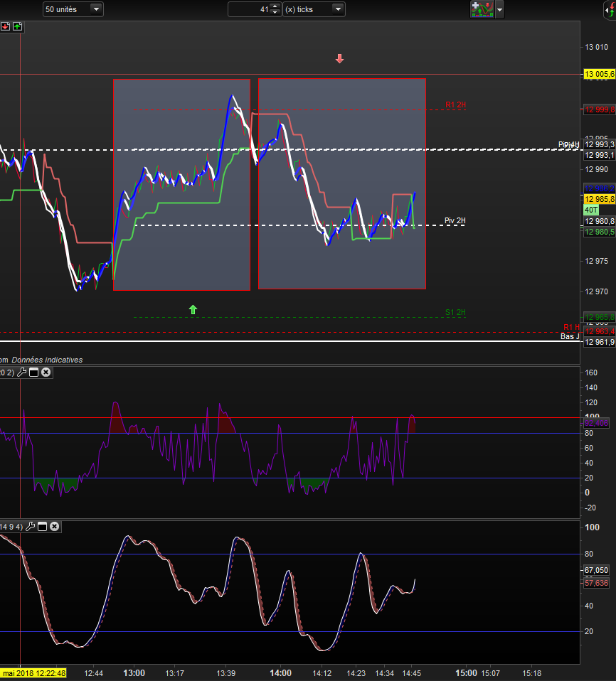The height and width of the screenshot is (681, 616).
Task: Click the red down-arrow sell icon
Action: (5, 26)
